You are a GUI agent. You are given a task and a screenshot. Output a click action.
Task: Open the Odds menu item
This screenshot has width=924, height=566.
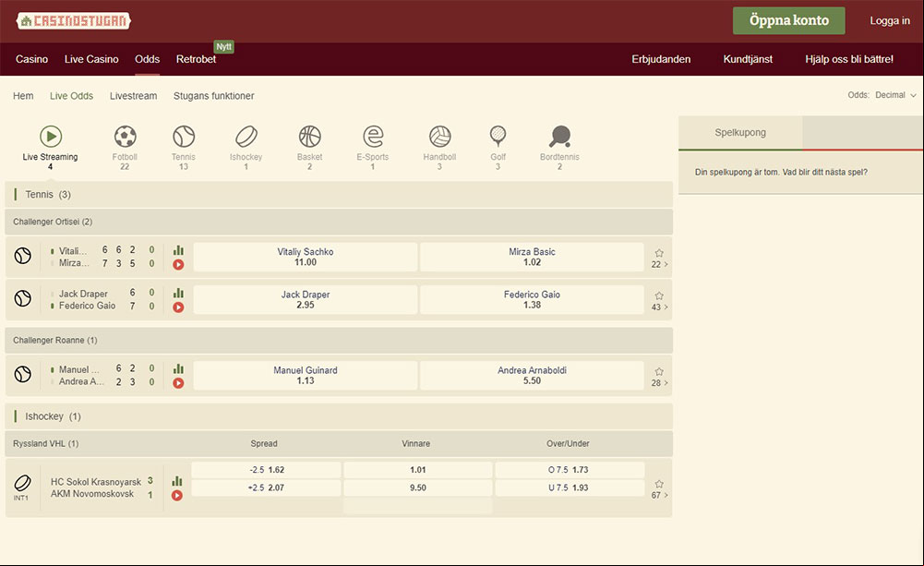[x=148, y=59]
